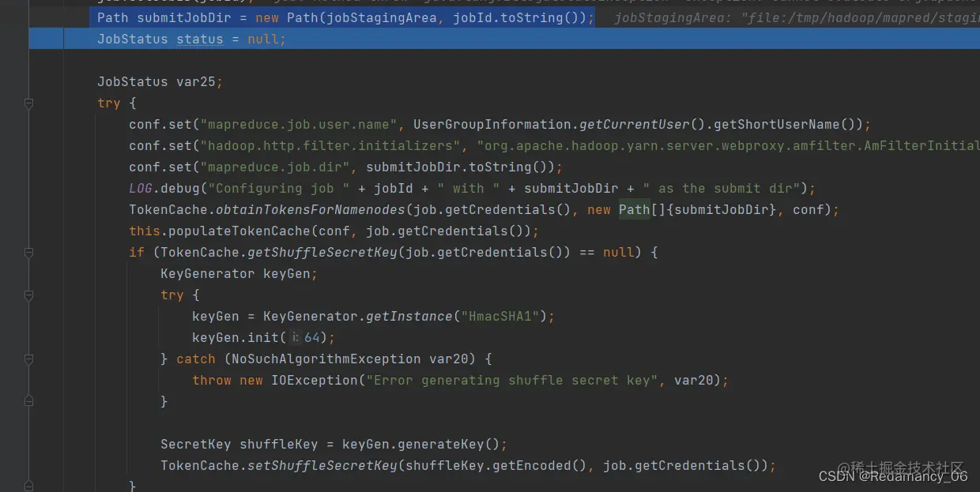Click the '64' argument in keyGen.init
The height and width of the screenshot is (492, 980).
coord(311,338)
